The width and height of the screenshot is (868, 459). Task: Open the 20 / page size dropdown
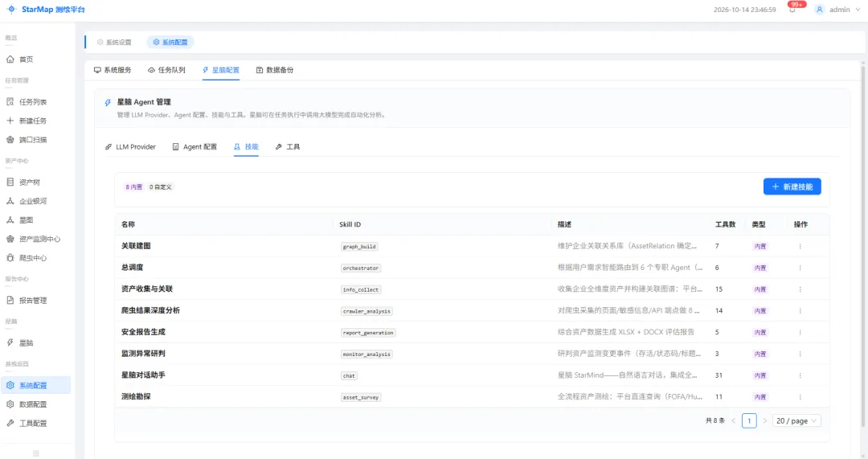click(796, 420)
